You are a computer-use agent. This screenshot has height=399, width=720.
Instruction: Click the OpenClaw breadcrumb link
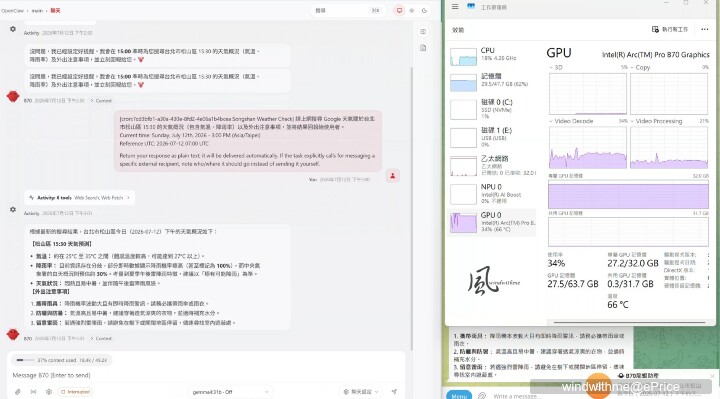13,10
